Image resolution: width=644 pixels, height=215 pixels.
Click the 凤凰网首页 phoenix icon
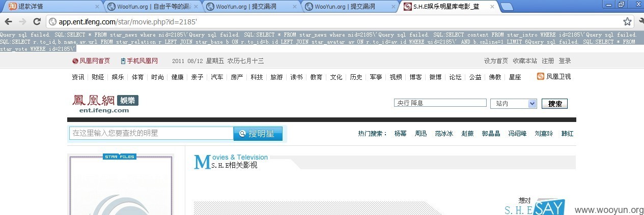pyautogui.click(x=75, y=61)
